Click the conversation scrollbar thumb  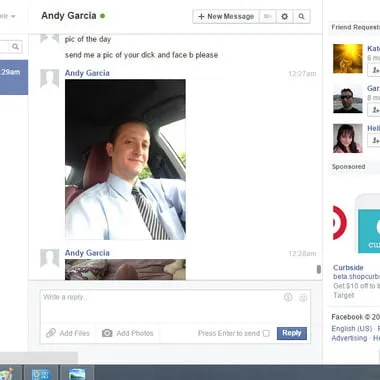(319, 269)
